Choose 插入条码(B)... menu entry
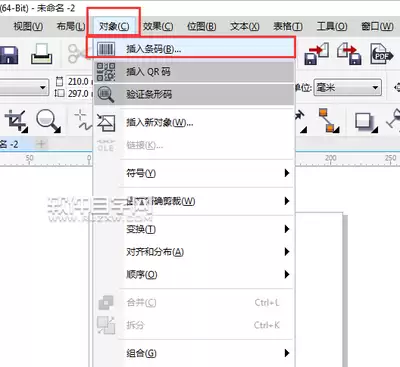 click(x=194, y=49)
